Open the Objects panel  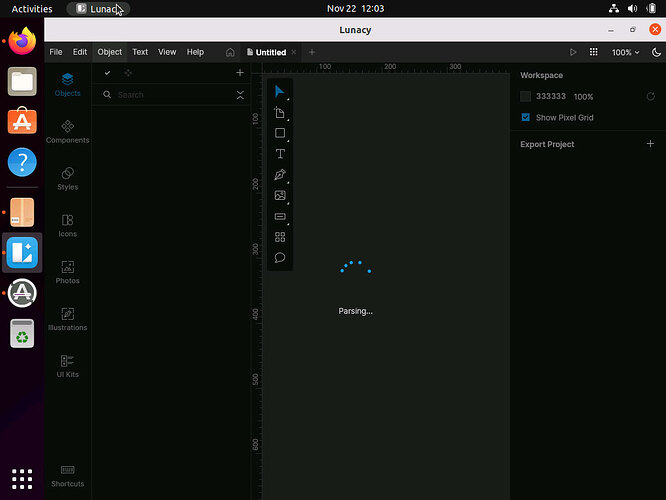click(x=68, y=85)
